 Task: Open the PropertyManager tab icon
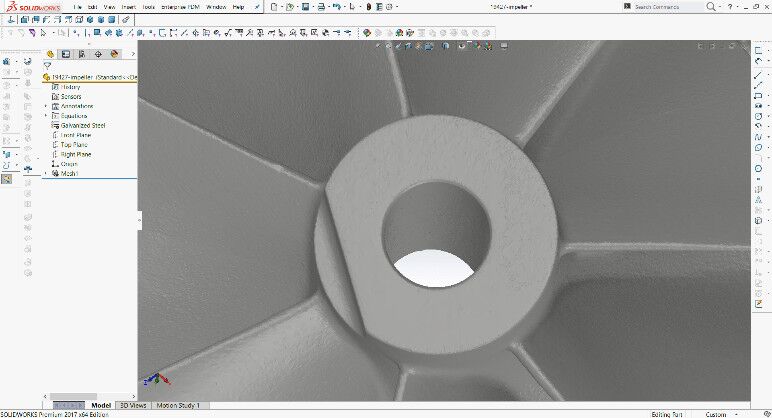coord(66,54)
